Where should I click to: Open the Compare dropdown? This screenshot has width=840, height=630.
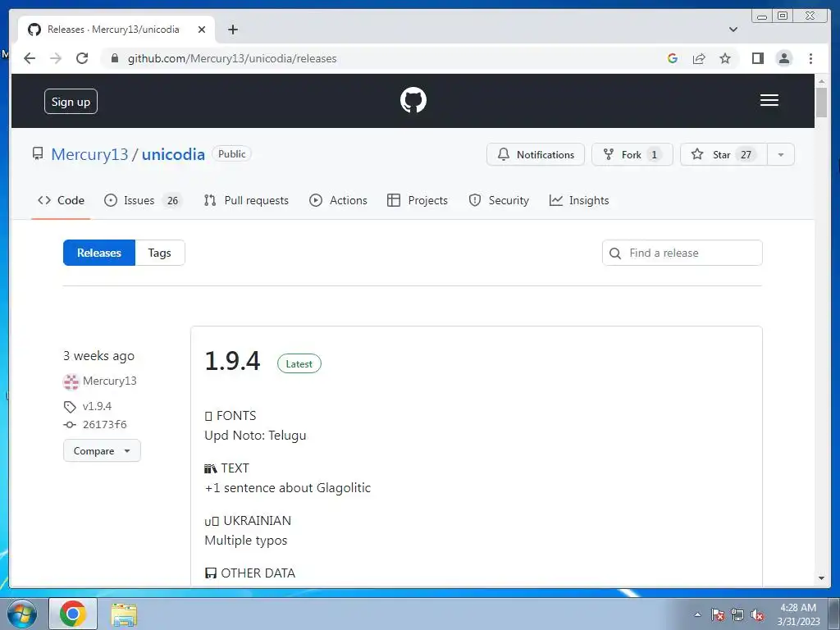(102, 450)
